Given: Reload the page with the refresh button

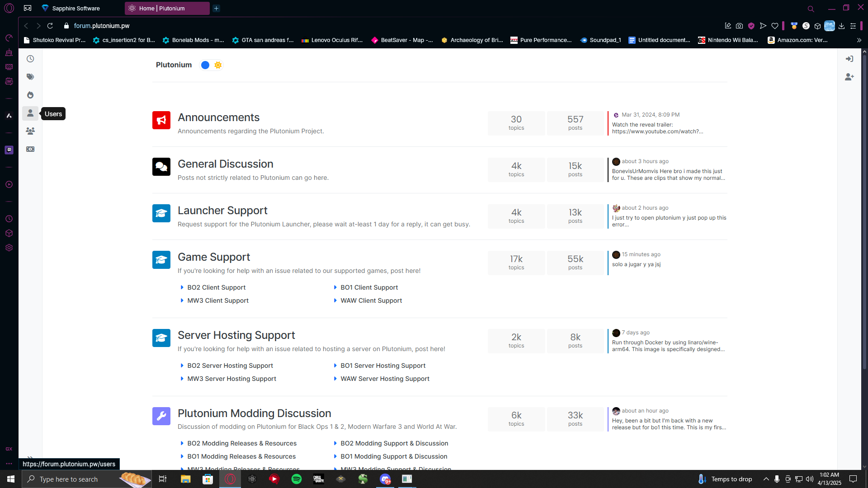Looking at the screenshot, I should (50, 26).
